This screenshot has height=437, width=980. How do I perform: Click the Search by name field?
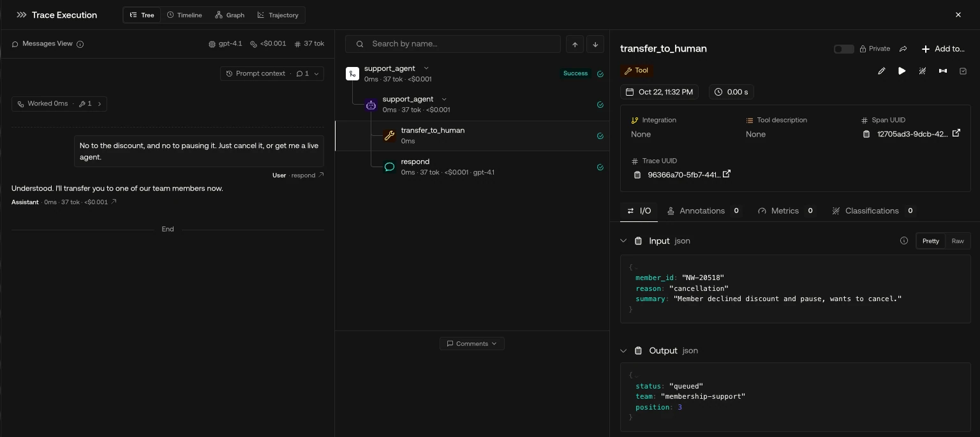click(453, 44)
